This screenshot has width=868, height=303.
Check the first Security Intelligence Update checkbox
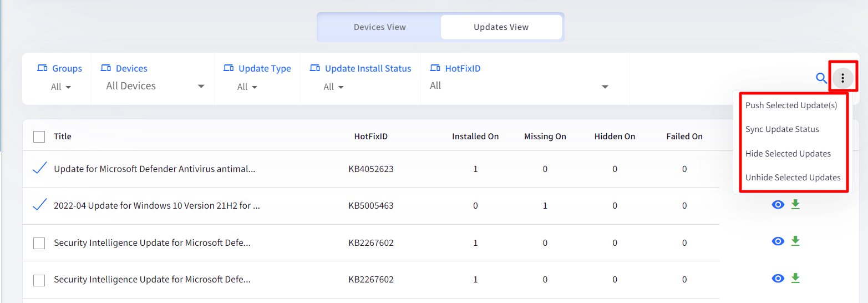[39, 243]
